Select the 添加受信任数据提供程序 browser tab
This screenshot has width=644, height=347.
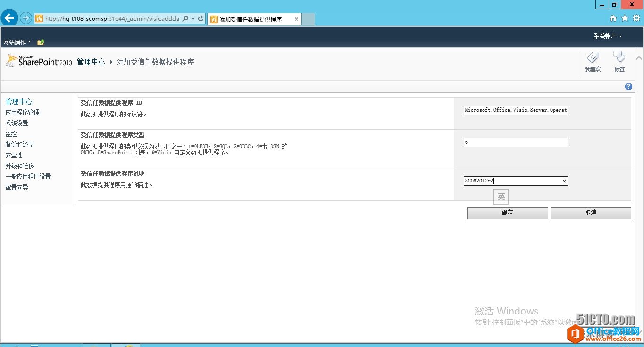[x=254, y=19]
